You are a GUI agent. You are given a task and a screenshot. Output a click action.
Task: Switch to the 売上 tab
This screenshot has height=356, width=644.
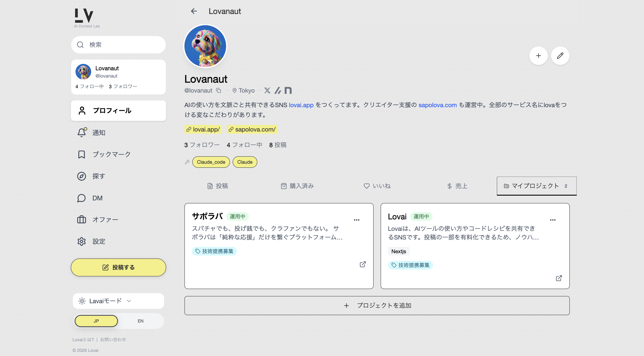coord(457,186)
